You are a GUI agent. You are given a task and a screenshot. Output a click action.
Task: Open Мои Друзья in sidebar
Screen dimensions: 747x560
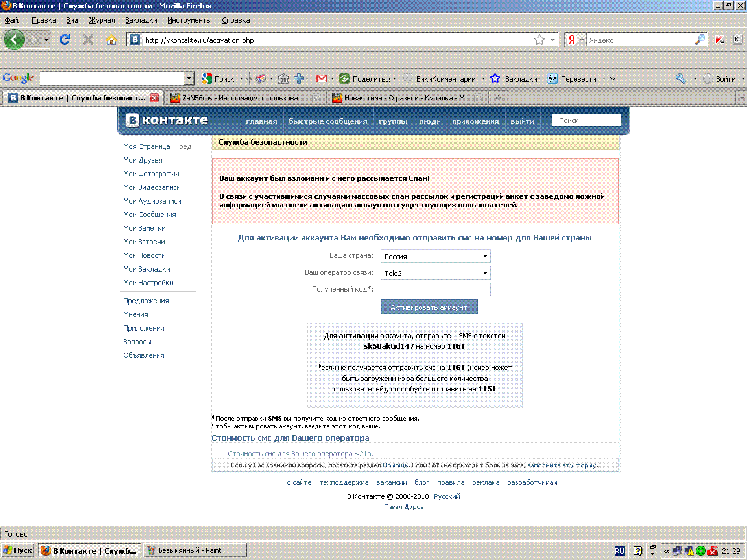point(143,161)
